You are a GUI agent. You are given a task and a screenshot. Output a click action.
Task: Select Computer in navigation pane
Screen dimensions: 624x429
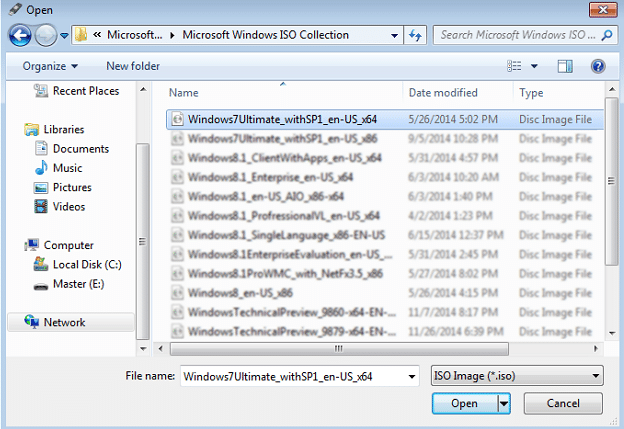click(59, 245)
